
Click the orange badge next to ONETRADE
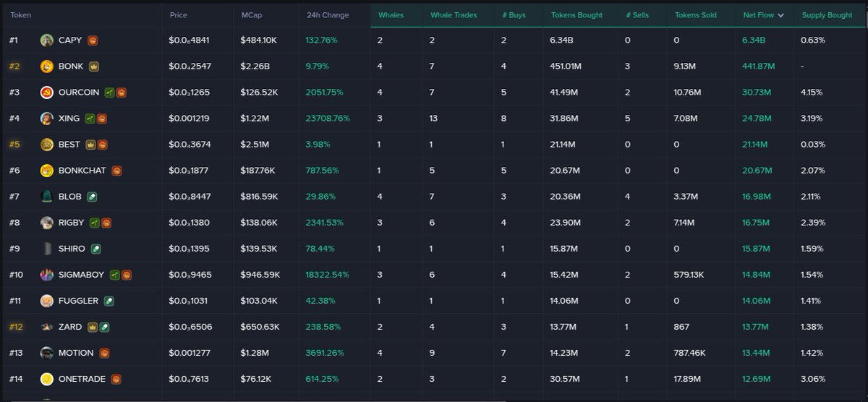pyautogui.click(x=116, y=379)
